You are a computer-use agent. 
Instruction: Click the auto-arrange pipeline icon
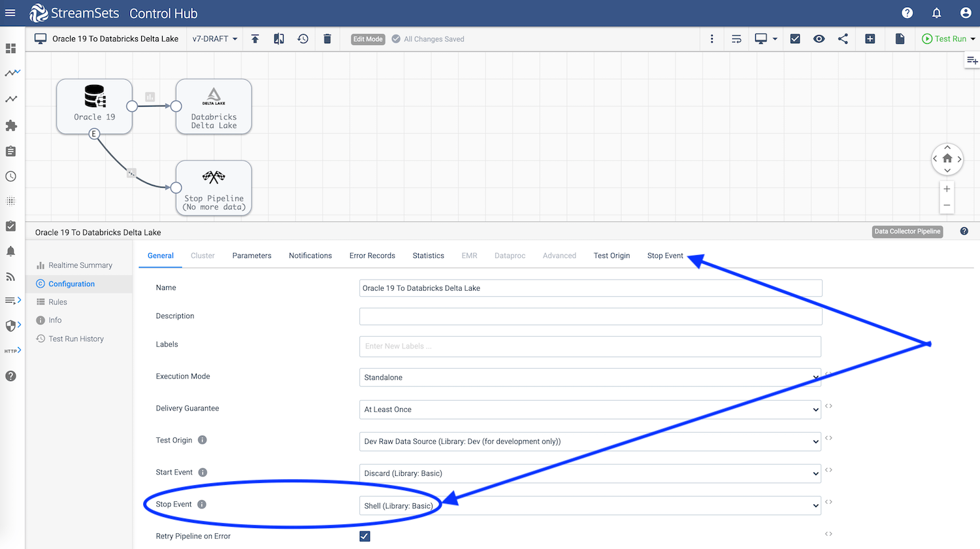tap(736, 39)
